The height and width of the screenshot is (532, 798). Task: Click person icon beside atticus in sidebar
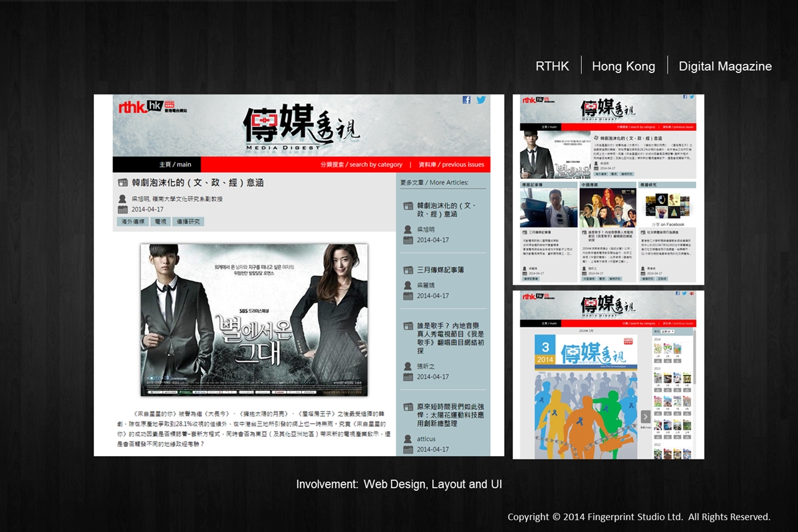408,439
